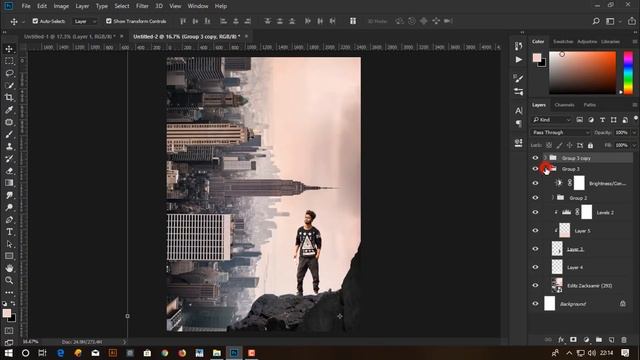Switch to the Untitled-1 document tab

[69, 36]
